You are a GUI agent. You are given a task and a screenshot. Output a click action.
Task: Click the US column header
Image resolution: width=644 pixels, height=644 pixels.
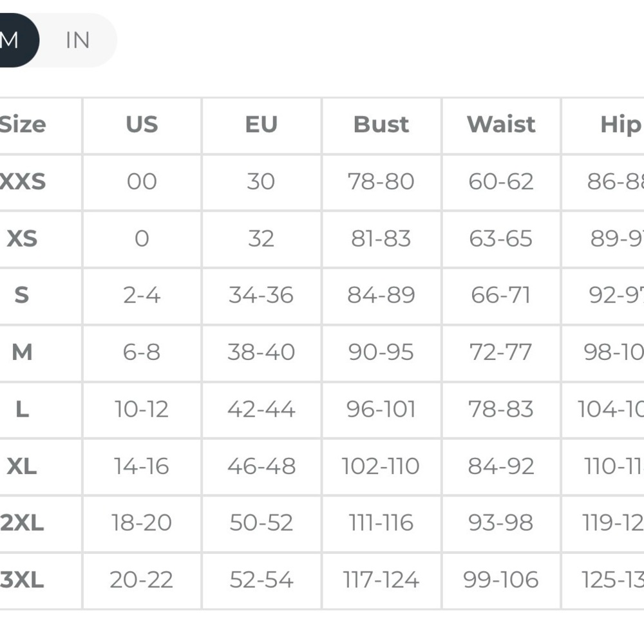[142, 124]
